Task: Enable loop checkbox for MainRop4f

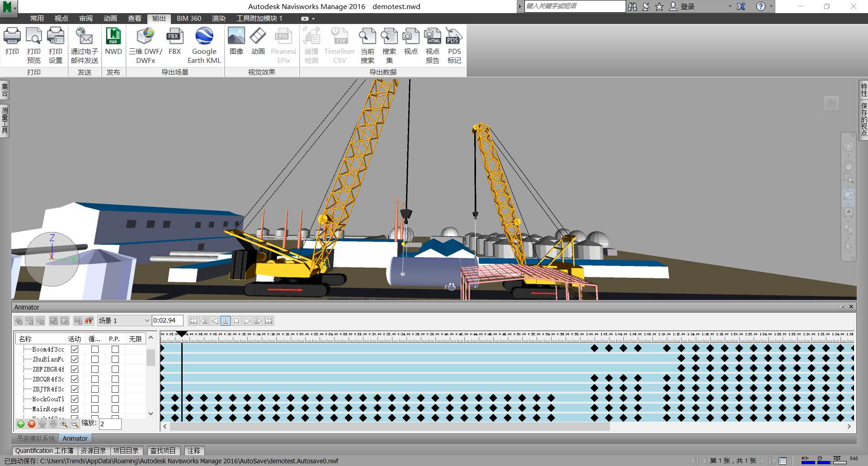Action: pyautogui.click(x=95, y=409)
